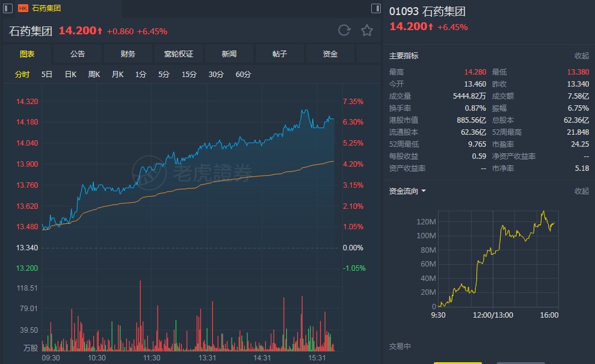
Task: Collapse the 主要指标 section
Action: click(581, 56)
